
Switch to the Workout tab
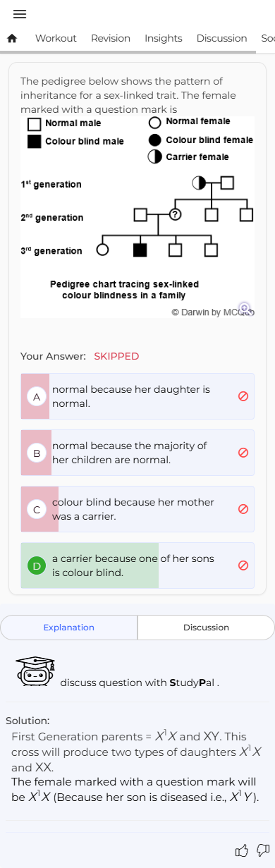tap(56, 39)
